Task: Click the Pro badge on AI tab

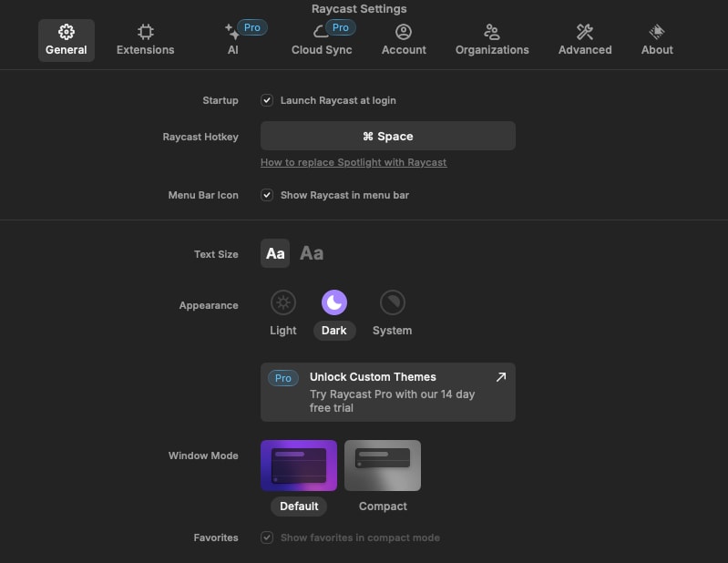Action: [252, 27]
